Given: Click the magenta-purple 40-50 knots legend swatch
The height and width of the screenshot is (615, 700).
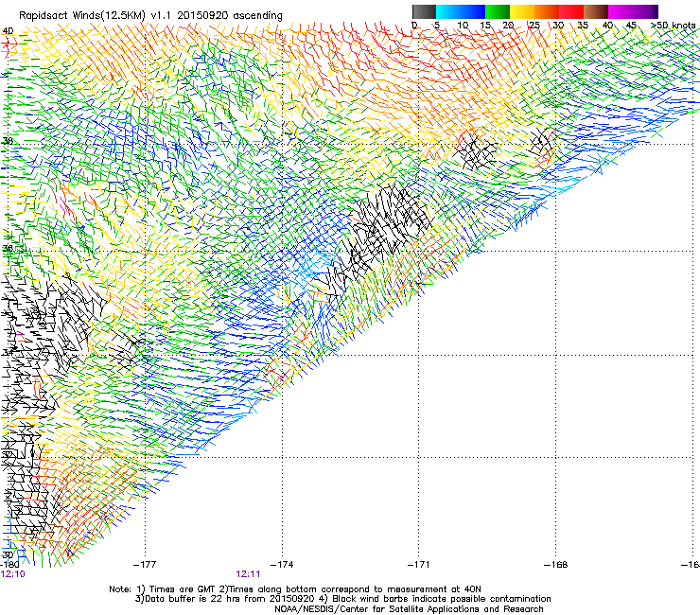Looking at the screenshot, I should click(x=633, y=11).
